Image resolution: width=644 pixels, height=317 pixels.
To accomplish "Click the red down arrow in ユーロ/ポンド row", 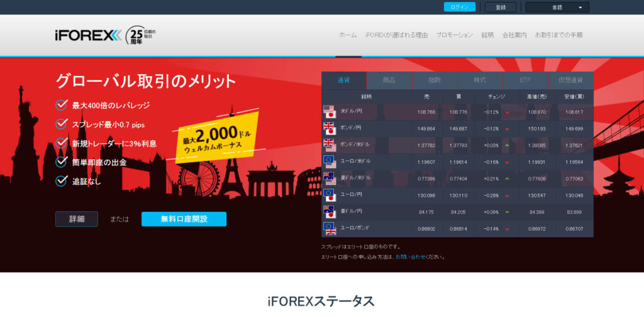I will point(508,229).
